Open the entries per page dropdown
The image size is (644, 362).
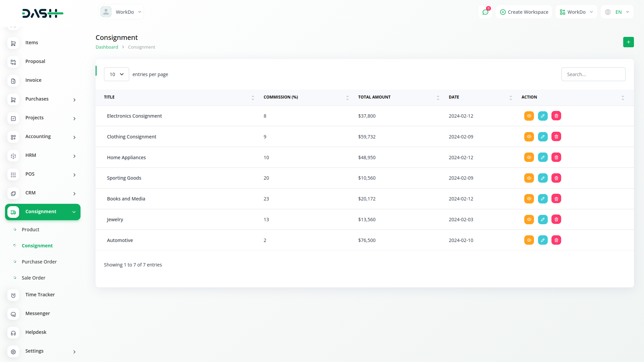(x=116, y=74)
